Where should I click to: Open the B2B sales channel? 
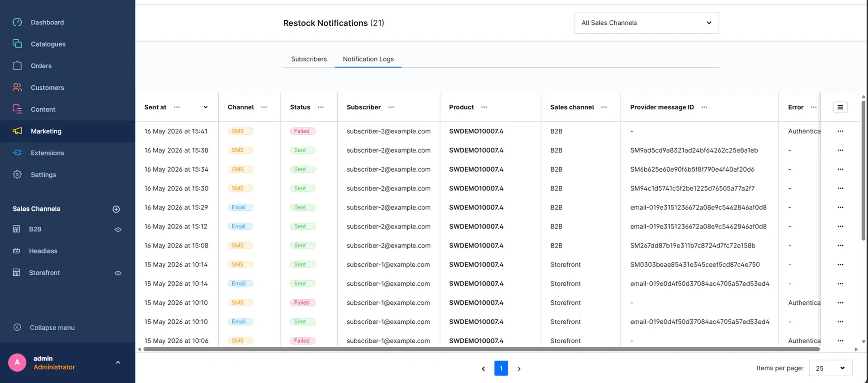(35, 229)
